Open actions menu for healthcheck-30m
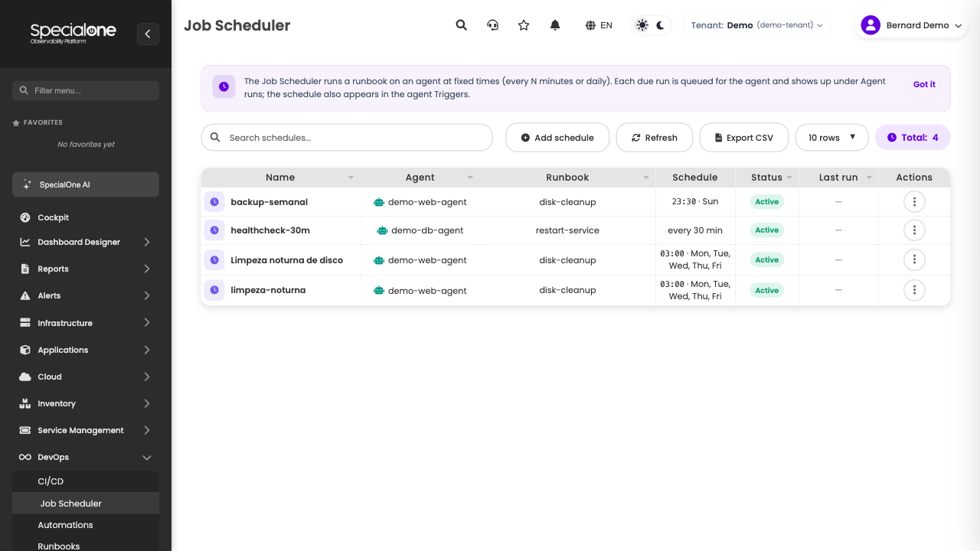Viewport: 980px width, 551px height. pyautogui.click(x=914, y=230)
